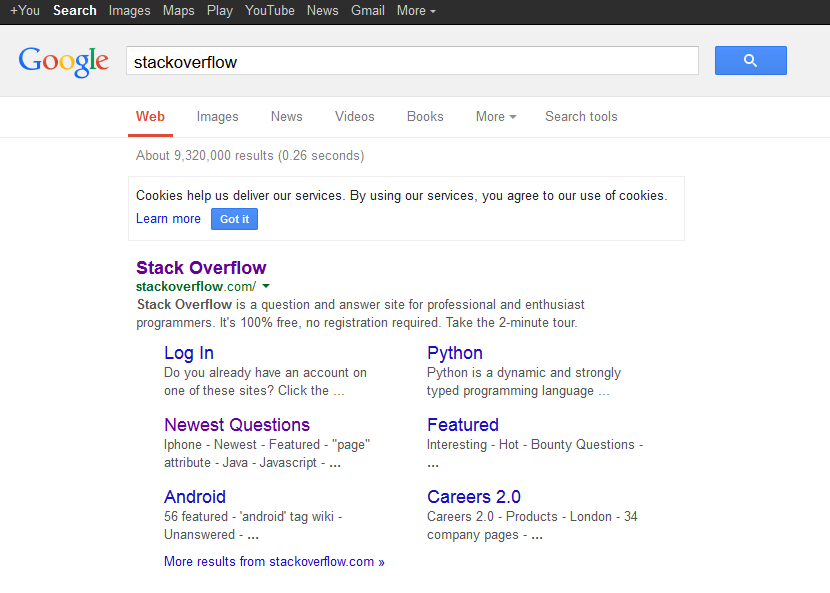Screen dimensions: 830x593
Task: Open the Stack Overflow result title
Action: click(201, 267)
